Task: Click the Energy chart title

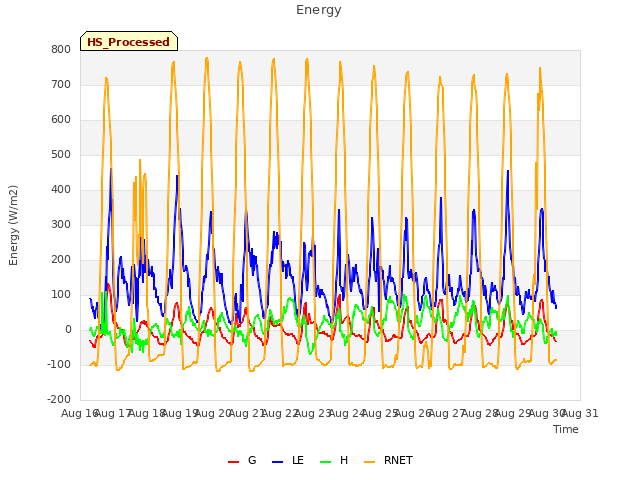Action: (319, 10)
